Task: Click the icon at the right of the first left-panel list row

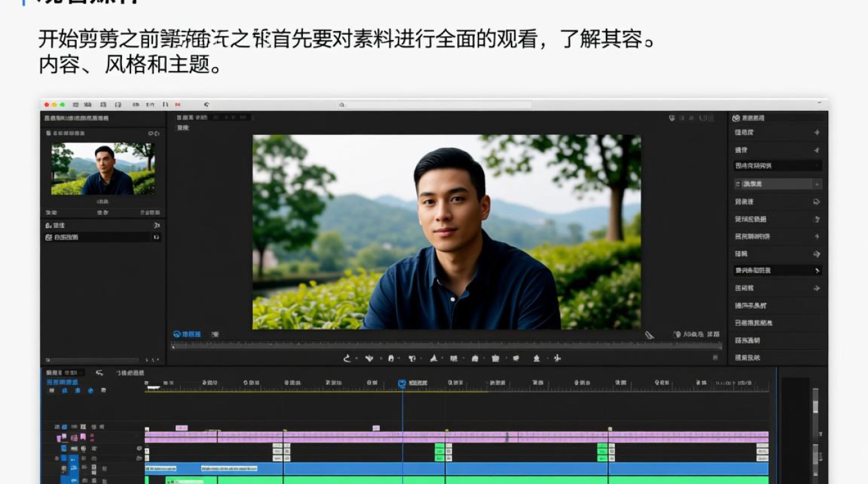Action: pyautogui.click(x=156, y=225)
